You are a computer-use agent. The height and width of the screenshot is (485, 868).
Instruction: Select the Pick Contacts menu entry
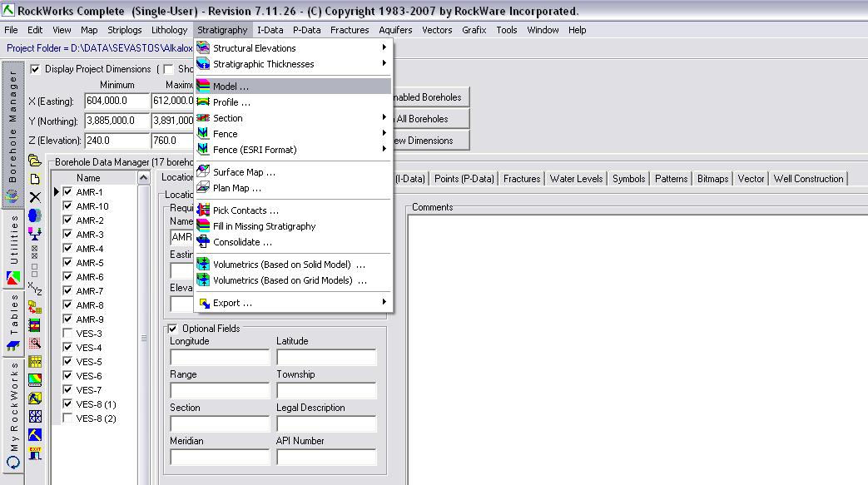[294, 210]
